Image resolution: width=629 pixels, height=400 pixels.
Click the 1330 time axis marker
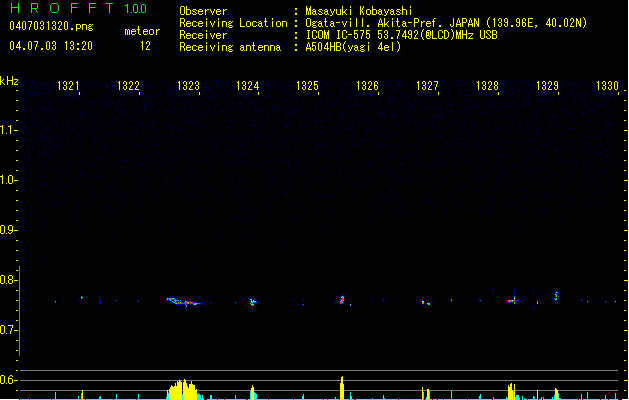click(607, 86)
